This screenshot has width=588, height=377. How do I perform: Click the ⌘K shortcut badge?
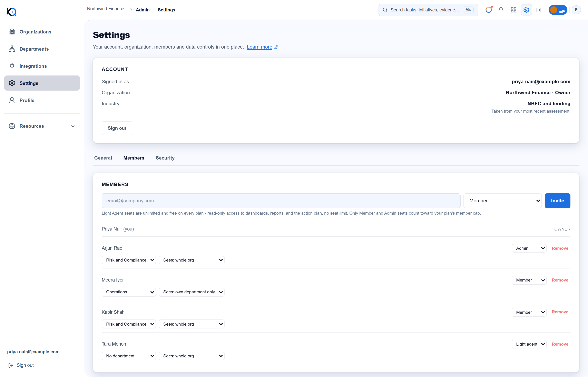click(468, 10)
